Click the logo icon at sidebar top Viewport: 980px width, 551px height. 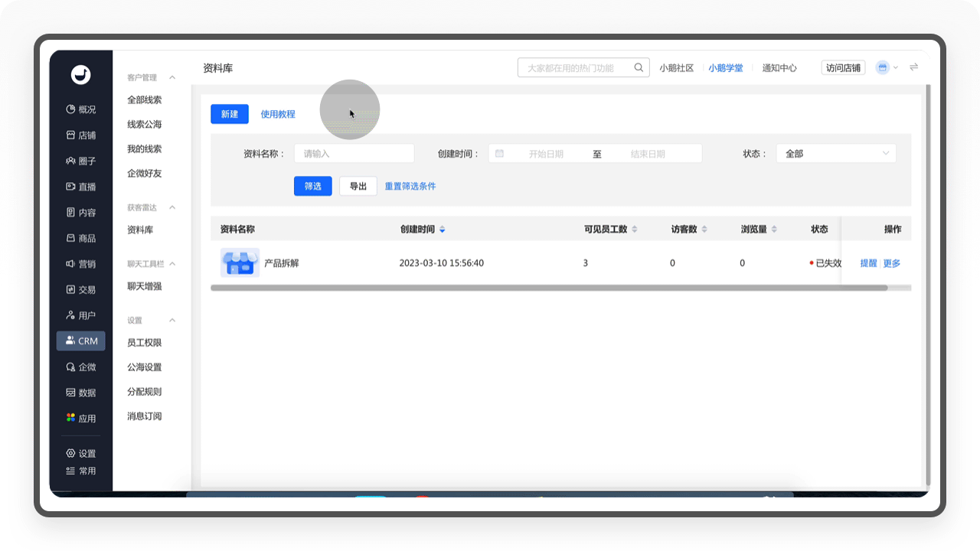pos(81,74)
